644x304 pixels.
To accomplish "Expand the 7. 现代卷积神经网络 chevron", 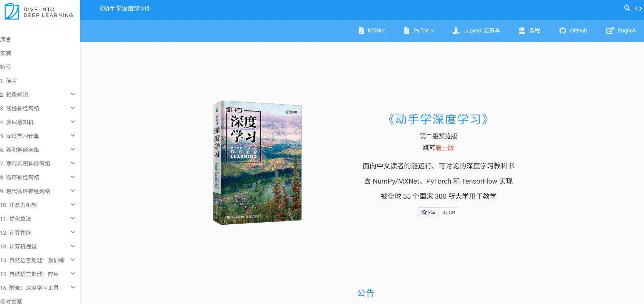I will [x=73, y=163].
